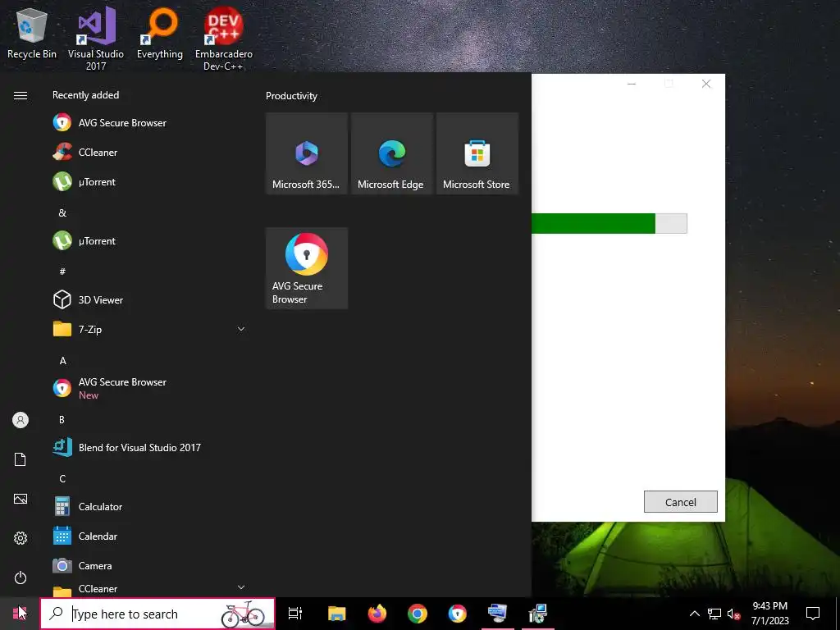Cancel the installation in progress window
840x630 pixels.
680,502
